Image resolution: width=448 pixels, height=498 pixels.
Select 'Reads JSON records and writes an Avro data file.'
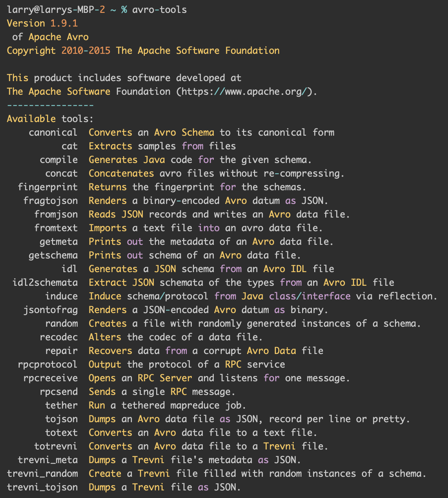click(x=219, y=214)
